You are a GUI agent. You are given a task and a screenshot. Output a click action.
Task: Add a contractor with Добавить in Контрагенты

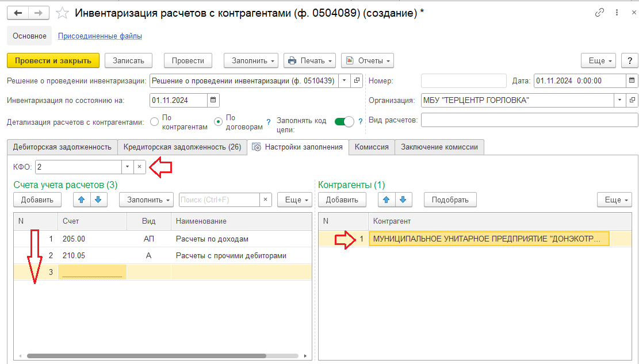tap(342, 200)
